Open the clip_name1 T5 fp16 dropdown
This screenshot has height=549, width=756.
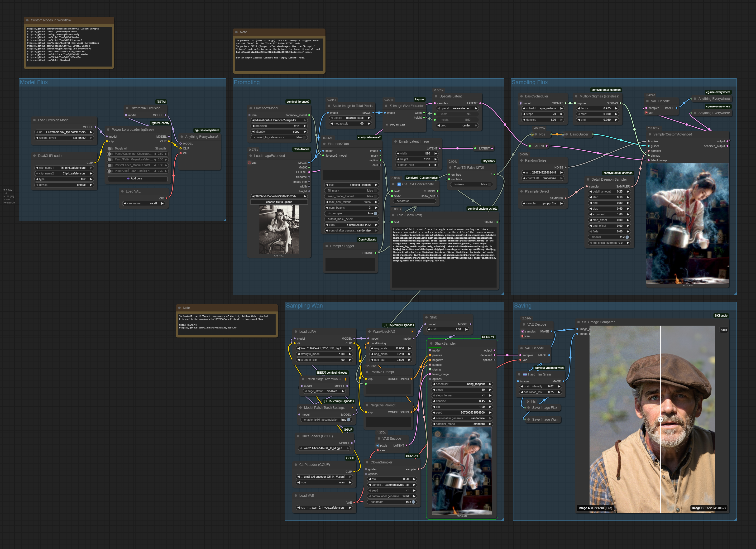tap(64, 168)
